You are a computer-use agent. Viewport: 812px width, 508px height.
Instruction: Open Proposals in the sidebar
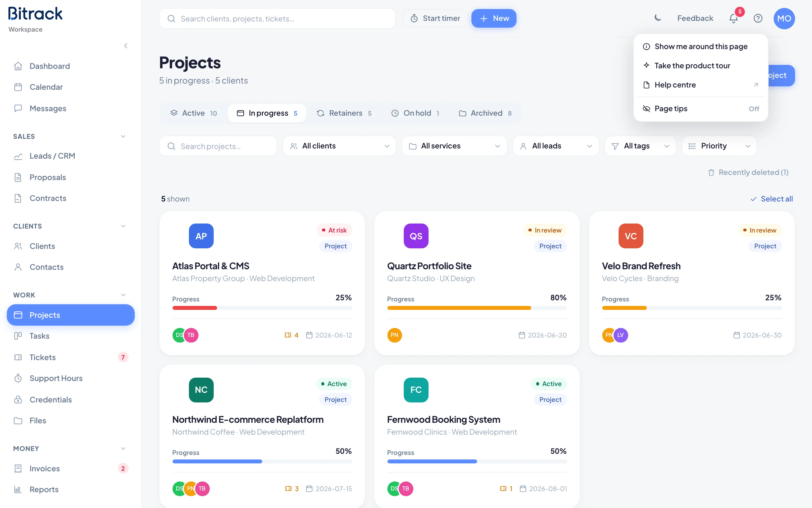click(x=70, y=177)
